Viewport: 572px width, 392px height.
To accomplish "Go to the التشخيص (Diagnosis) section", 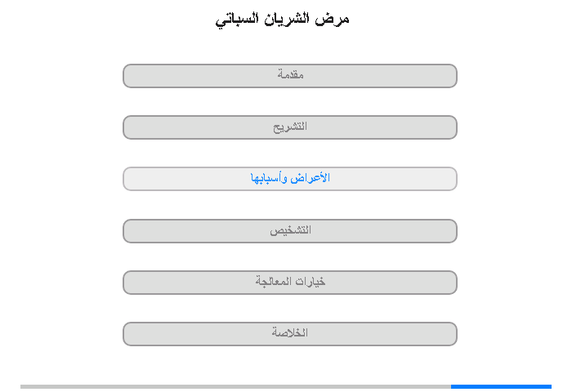I will click(x=290, y=231).
